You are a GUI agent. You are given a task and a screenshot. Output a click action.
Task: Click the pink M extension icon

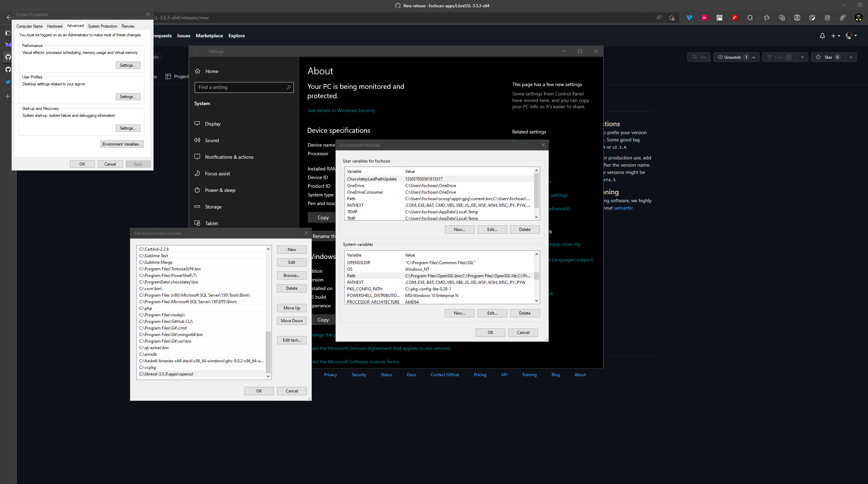point(704,17)
